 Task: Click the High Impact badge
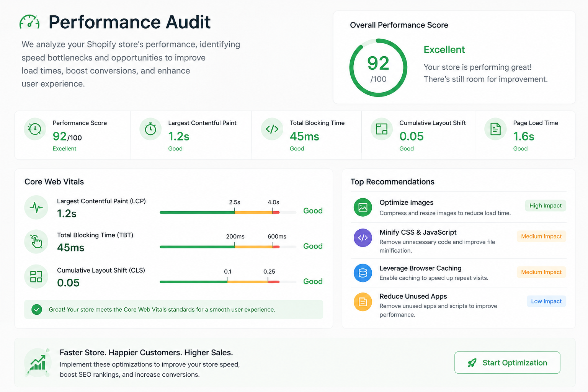(x=546, y=206)
